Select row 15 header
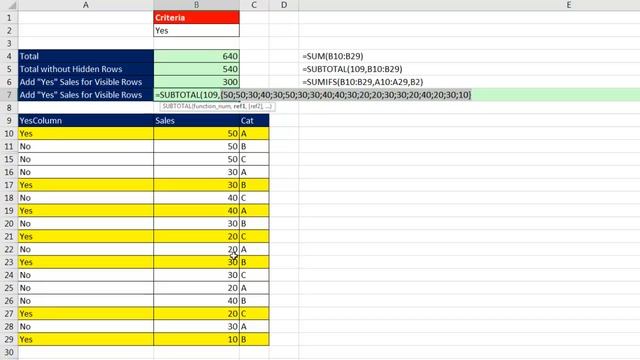Screen dimensions: 640x360 point(9,159)
